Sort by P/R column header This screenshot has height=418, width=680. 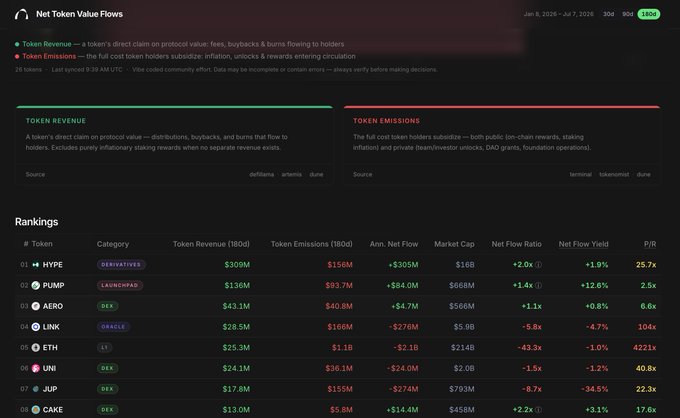tap(650, 244)
